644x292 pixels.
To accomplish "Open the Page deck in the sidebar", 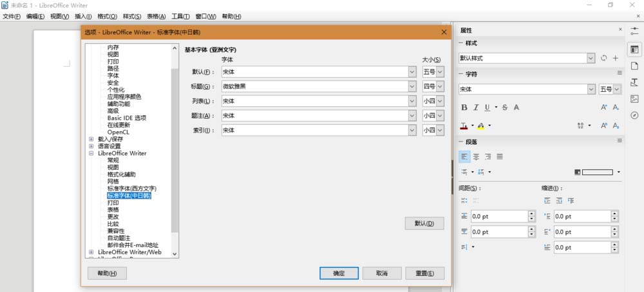I will 634,66.
